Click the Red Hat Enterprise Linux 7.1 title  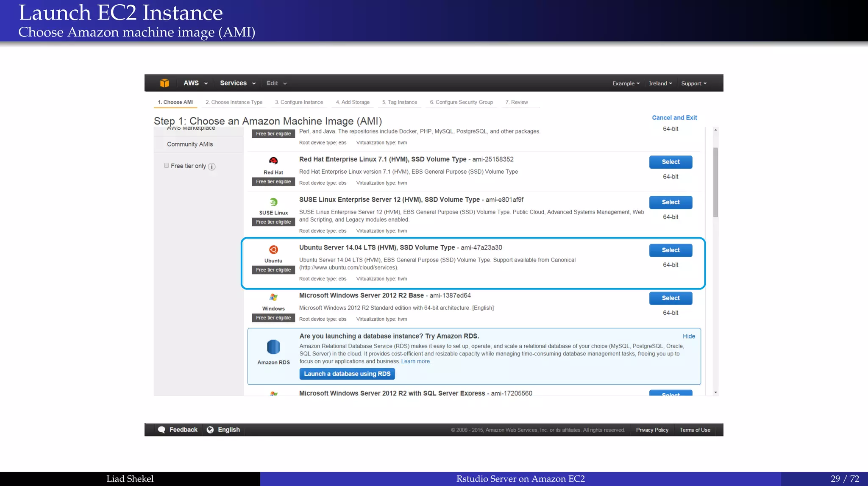[x=383, y=159]
